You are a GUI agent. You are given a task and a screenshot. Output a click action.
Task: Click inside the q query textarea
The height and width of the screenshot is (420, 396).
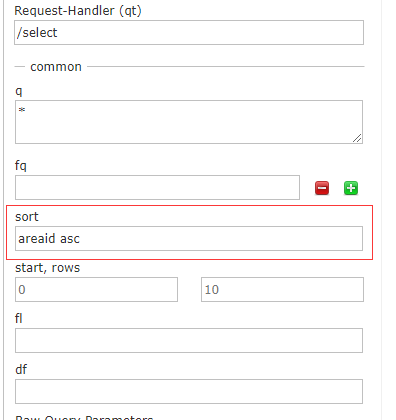pyautogui.click(x=189, y=122)
